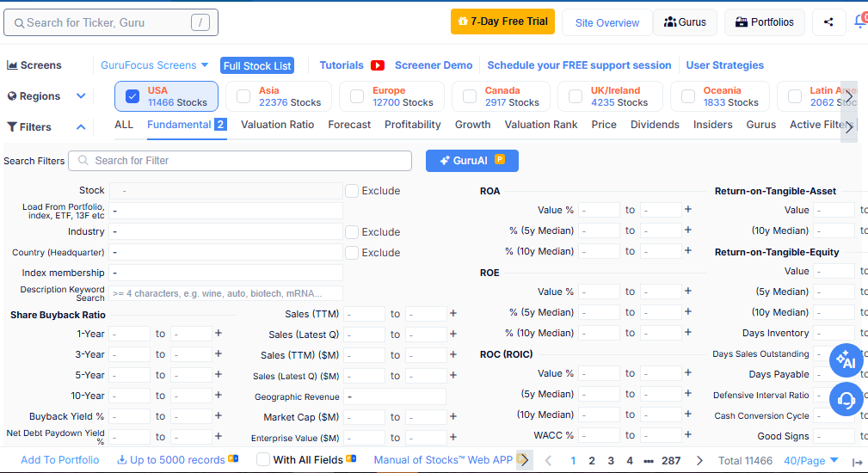This screenshot has height=473, width=868.
Task: Click the YouTube icon beside Tutorials
Action: (x=378, y=65)
